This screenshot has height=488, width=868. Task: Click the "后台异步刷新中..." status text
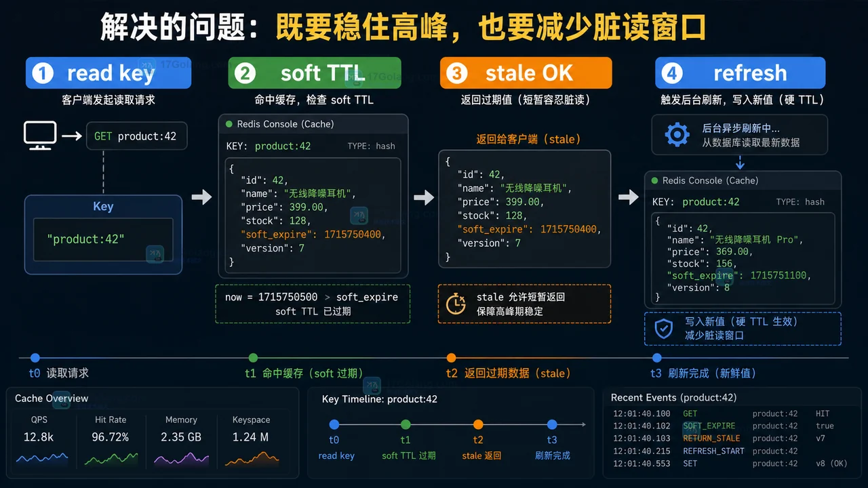click(741, 128)
